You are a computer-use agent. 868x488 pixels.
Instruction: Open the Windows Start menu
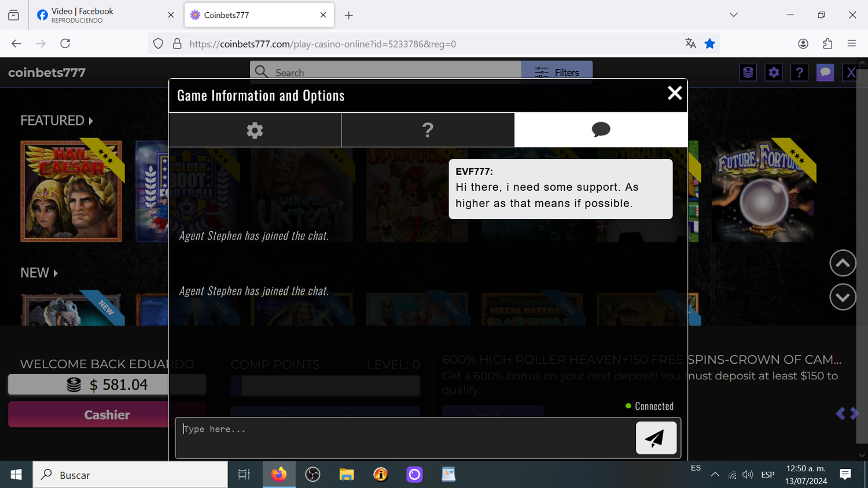click(16, 475)
